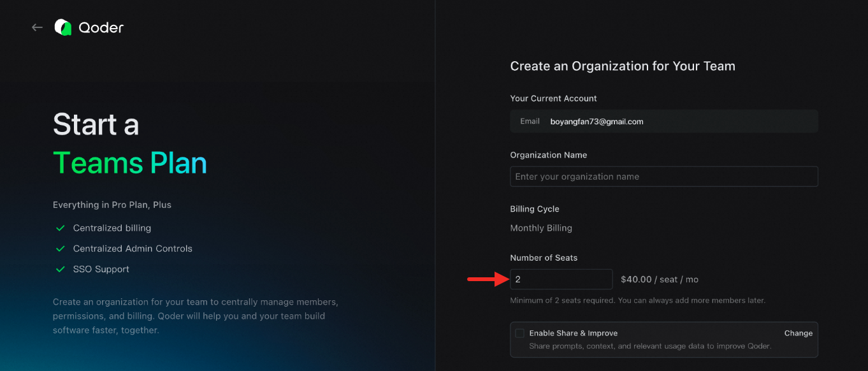Image resolution: width=868 pixels, height=371 pixels.
Task: Click the $40.00 / seat / mo price
Action: coord(660,279)
